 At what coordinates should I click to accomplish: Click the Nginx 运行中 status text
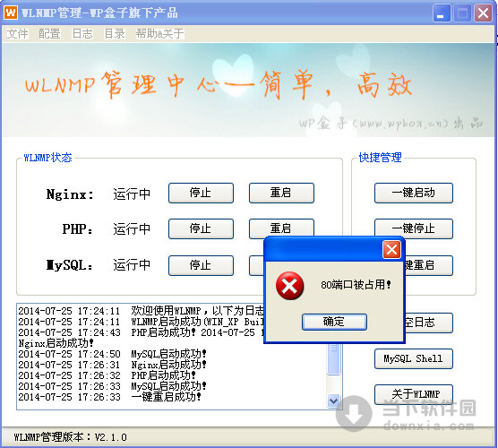132,194
